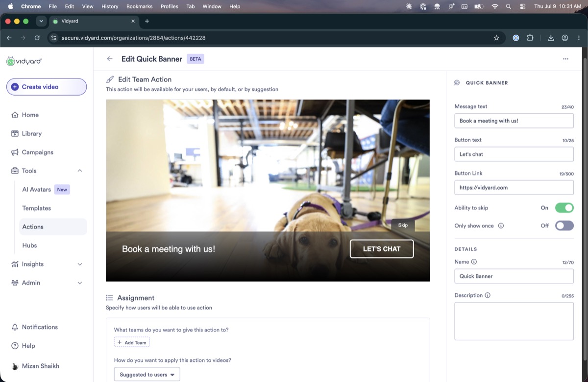Click the Help question mark icon
Image resolution: width=588 pixels, height=382 pixels.
[15, 346]
